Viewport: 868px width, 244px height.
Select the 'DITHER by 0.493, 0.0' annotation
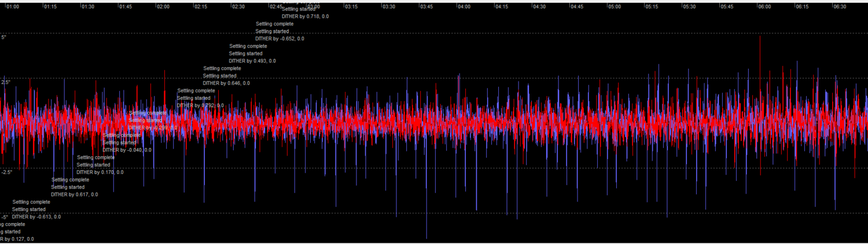click(252, 61)
